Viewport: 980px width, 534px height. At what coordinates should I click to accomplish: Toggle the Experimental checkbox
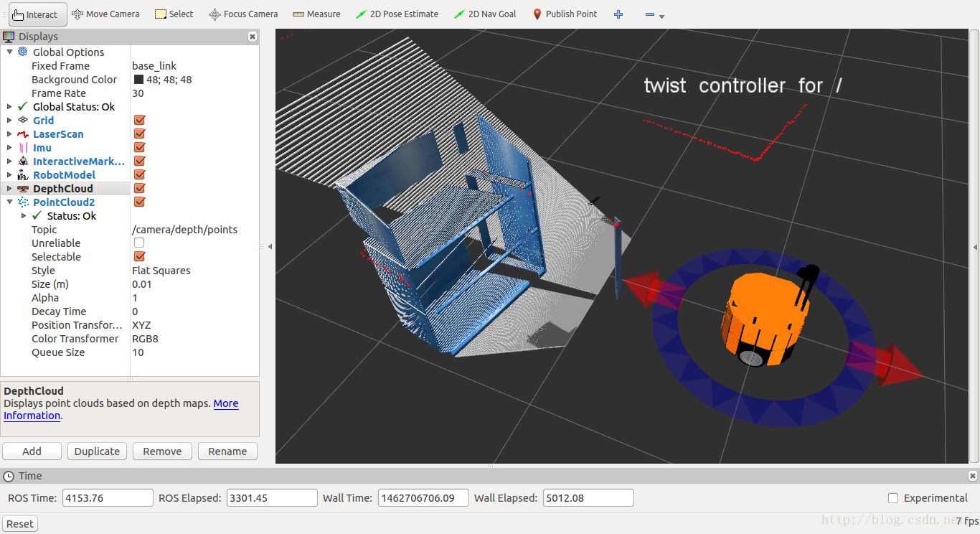point(893,498)
